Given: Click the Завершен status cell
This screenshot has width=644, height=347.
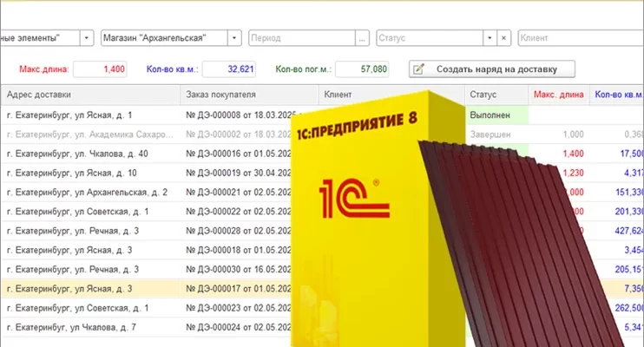Looking at the screenshot, I should tap(496, 134).
